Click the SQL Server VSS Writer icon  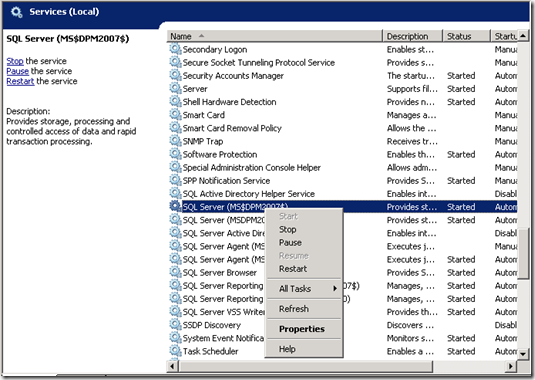click(x=175, y=311)
